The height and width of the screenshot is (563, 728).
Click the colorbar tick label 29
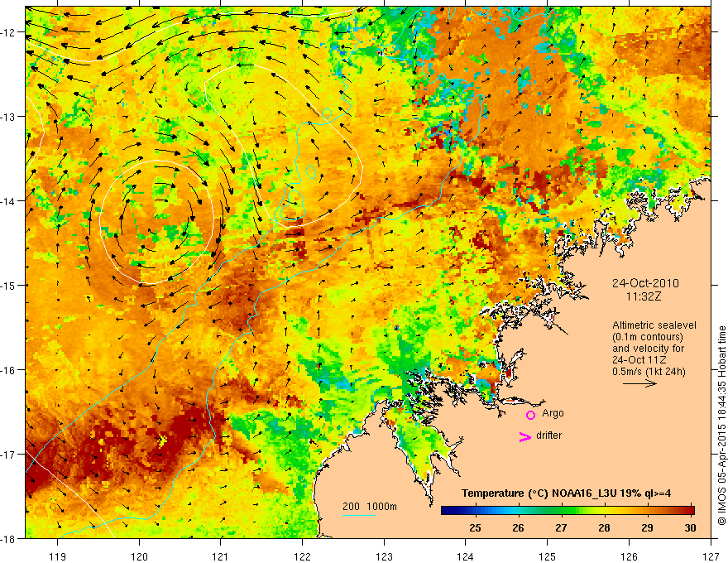(x=647, y=527)
